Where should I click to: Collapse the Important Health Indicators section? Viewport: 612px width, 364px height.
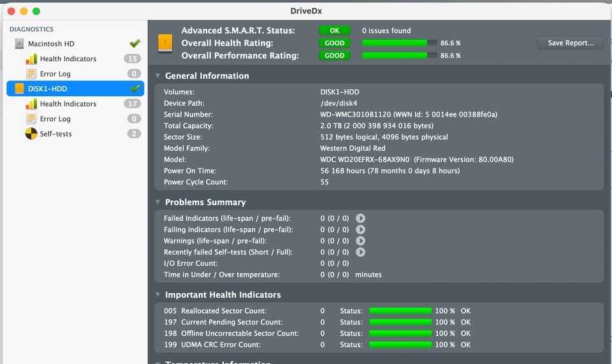tap(157, 295)
